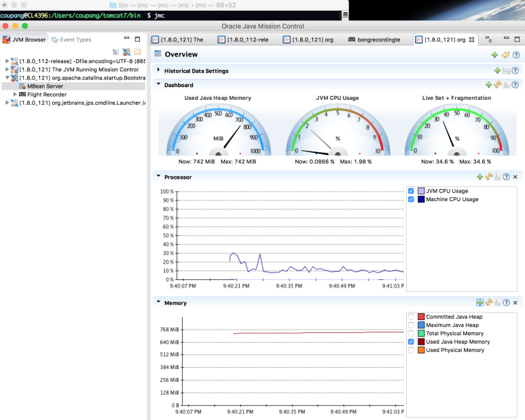Open help for the Dashboard section
Screen dimensions: 525x420
(515, 85)
